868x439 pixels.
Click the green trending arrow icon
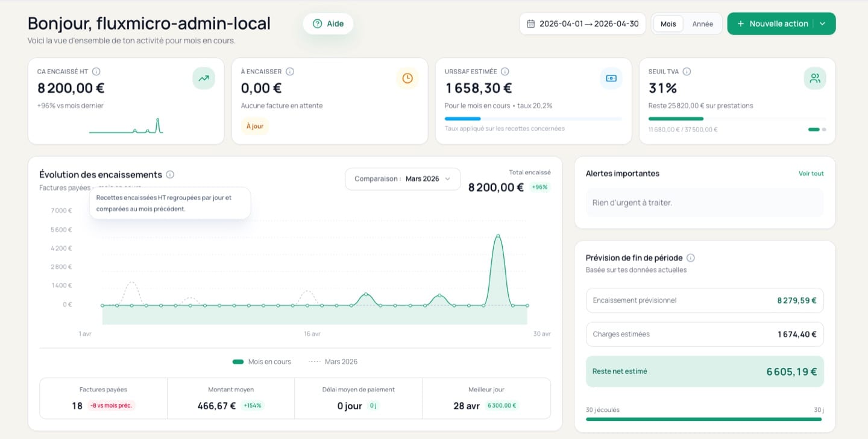[204, 78]
